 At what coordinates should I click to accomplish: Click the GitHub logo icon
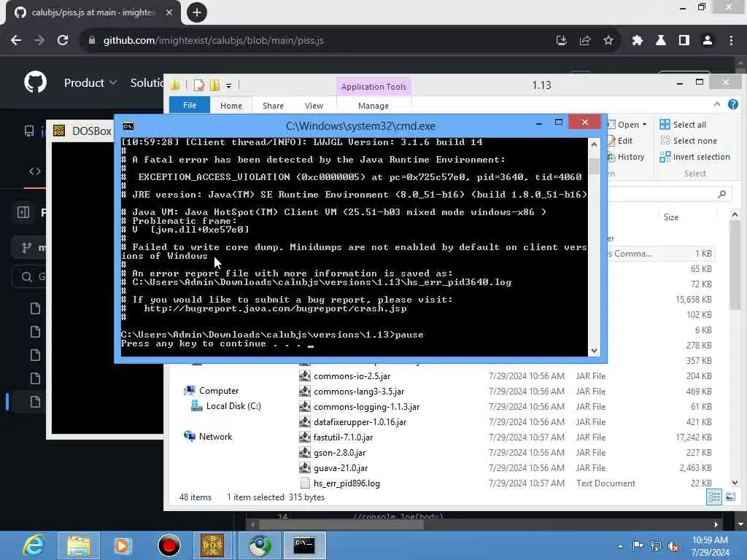point(35,82)
